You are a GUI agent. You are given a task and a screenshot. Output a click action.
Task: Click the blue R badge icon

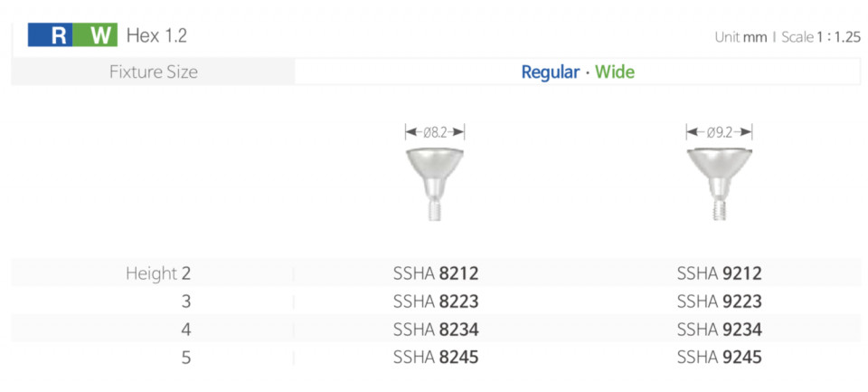[50, 35]
